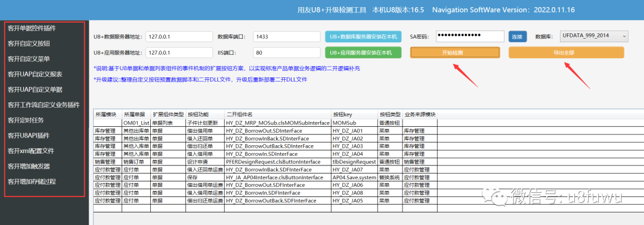Click the 连接 button

[518, 36]
